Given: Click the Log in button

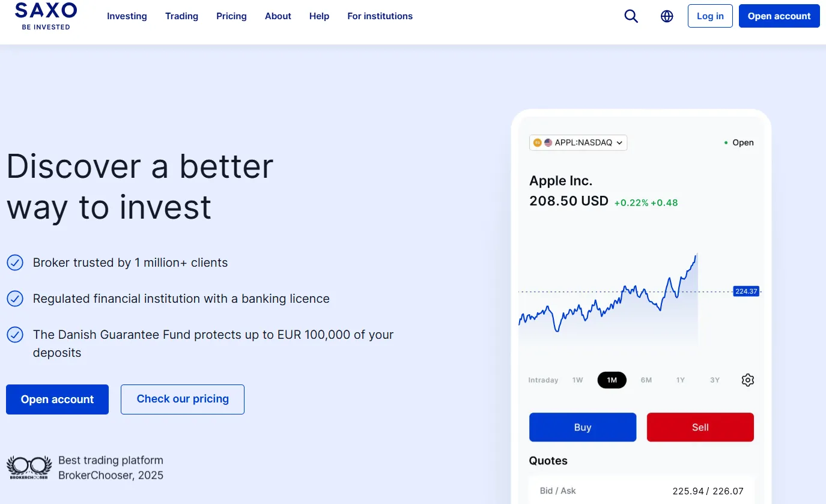Looking at the screenshot, I should point(710,16).
